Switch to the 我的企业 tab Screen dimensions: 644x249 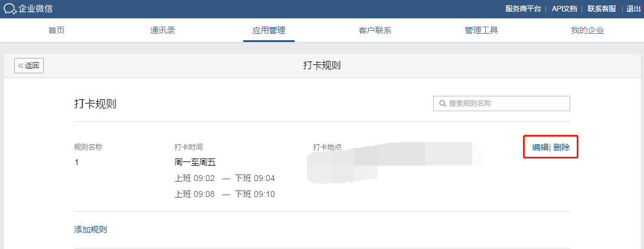click(x=587, y=31)
